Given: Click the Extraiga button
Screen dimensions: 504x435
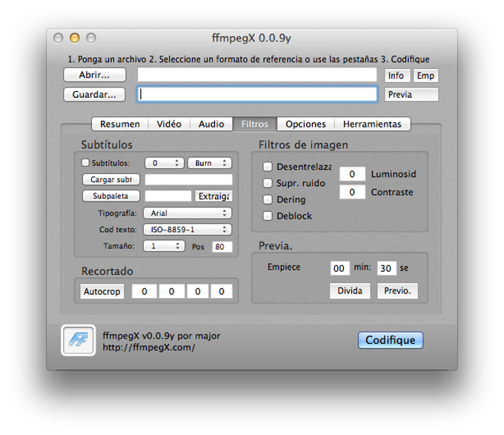Looking at the screenshot, I should click(213, 196).
